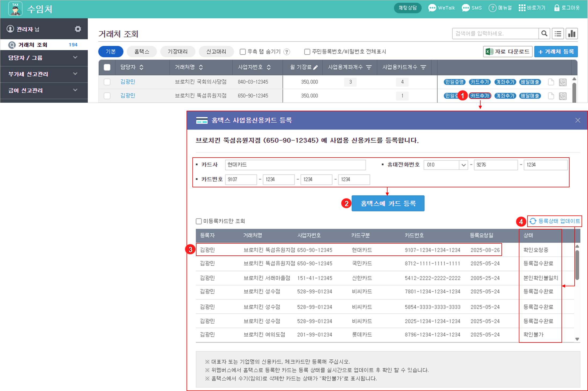Select the 기장대리 tab
This screenshot has width=588, height=391.
(x=177, y=51)
